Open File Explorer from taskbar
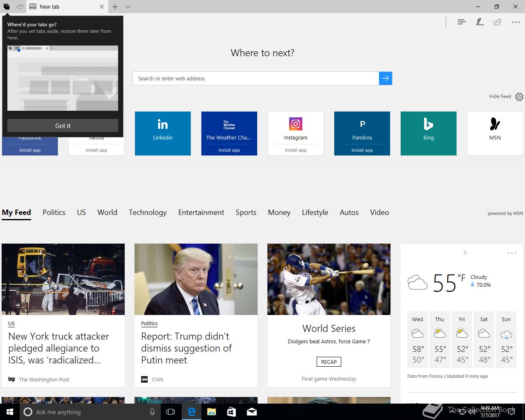The image size is (525, 420). (x=211, y=412)
